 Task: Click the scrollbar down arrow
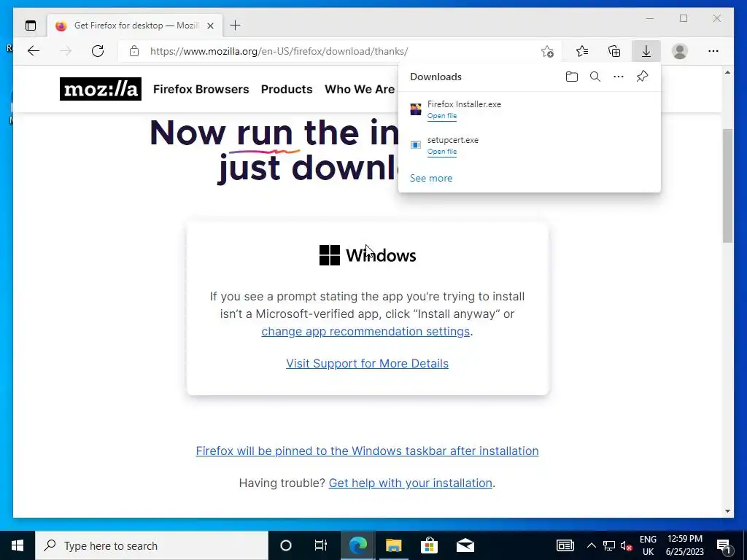[x=727, y=511]
